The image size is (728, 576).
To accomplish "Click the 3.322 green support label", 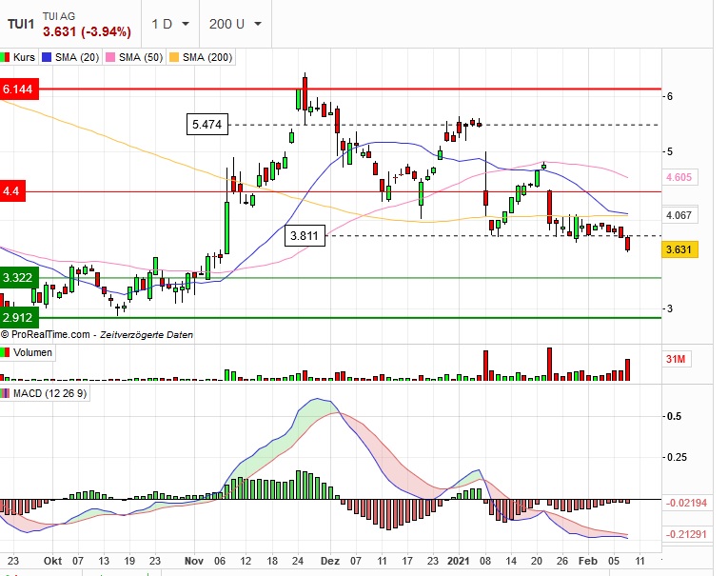I will (19, 278).
